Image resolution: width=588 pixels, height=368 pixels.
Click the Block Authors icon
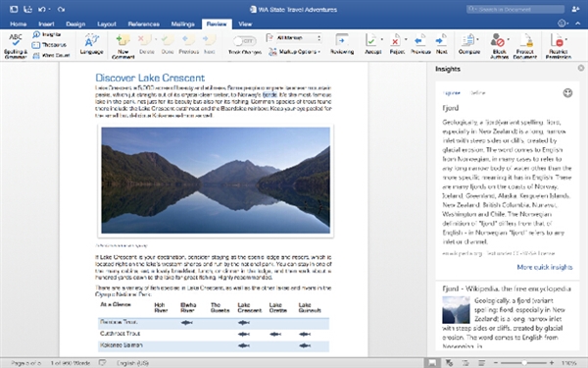coord(498,39)
